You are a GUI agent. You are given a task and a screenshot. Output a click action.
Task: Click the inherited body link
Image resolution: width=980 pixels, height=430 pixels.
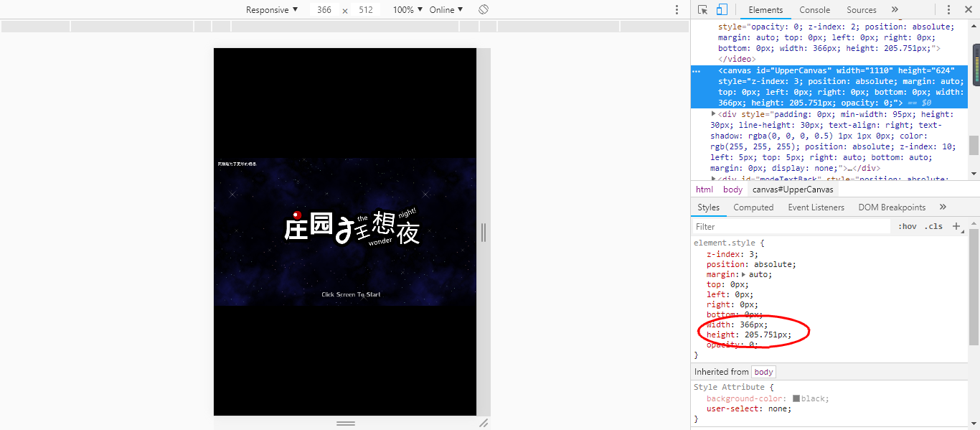tap(764, 372)
